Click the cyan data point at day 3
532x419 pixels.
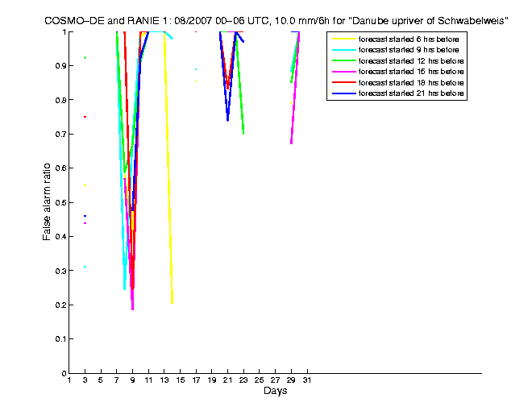85,267
